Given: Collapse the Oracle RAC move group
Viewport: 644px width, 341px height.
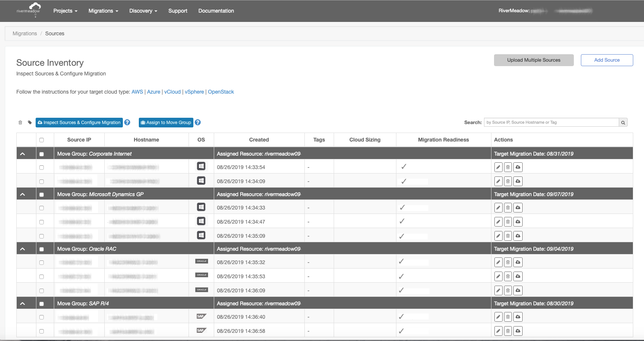Looking at the screenshot, I should (x=23, y=249).
